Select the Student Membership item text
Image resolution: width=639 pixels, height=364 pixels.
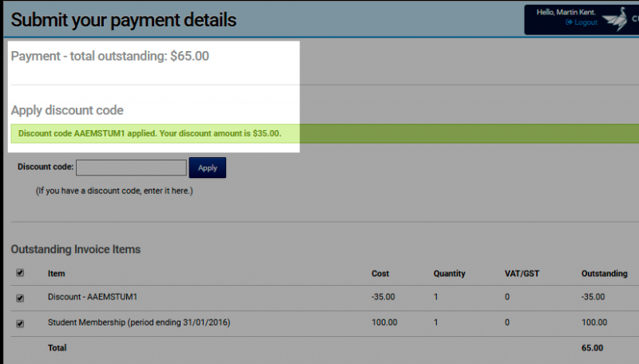(139, 322)
